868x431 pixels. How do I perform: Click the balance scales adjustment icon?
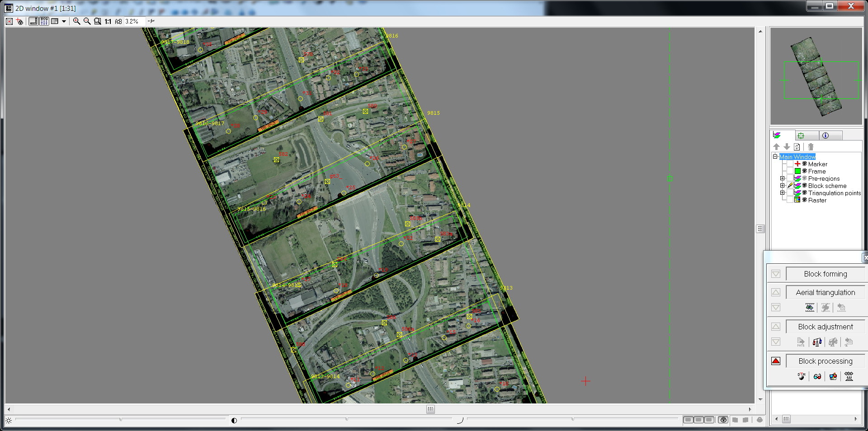click(x=817, y=342)
